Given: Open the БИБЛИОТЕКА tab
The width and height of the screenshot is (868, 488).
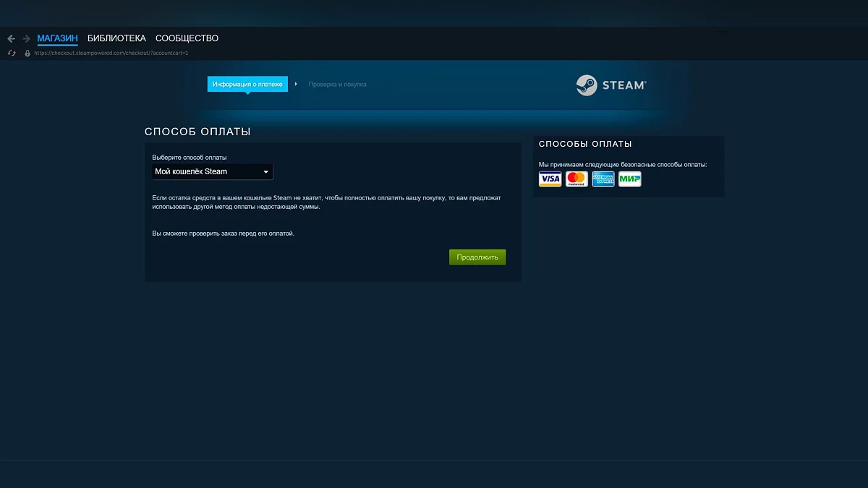Looking at the screenshot, I should point(116,38).
